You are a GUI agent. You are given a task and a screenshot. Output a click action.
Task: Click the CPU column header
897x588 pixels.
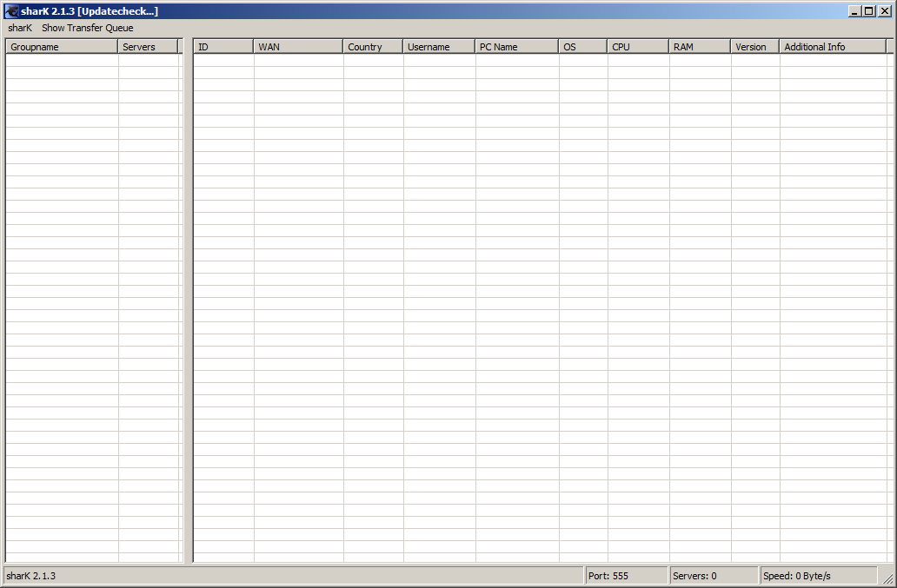pos(638,47)
